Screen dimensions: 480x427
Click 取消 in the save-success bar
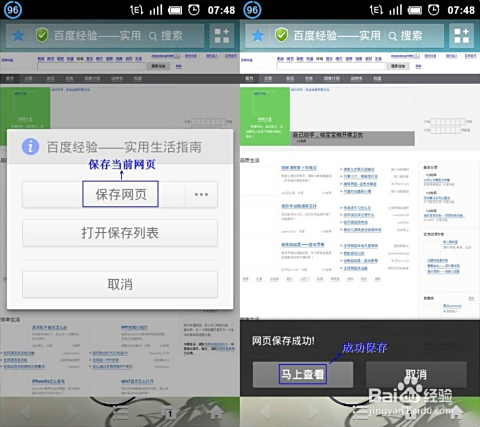[x=416, y=374]
